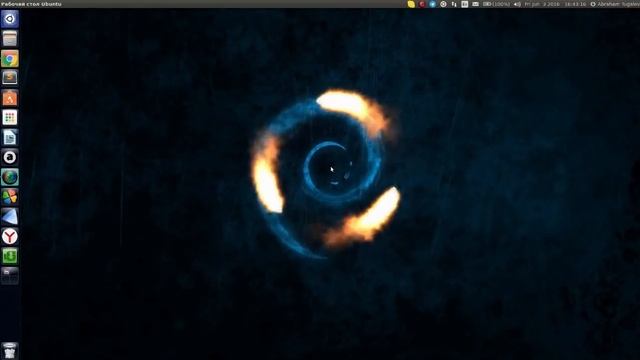Click the blue circular tray indicator
The height and width of the screenshot is (360, 640).
coord(433,4)
